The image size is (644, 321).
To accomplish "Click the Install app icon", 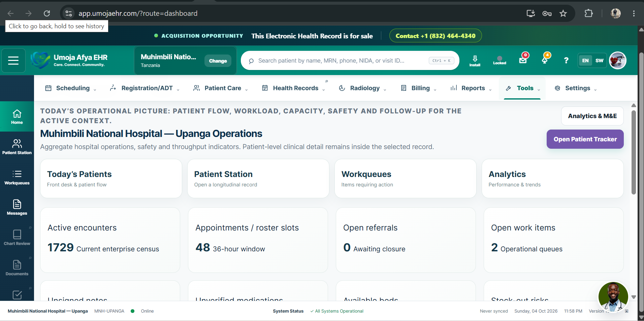I will pyautogui.click(x=475, y=61).
